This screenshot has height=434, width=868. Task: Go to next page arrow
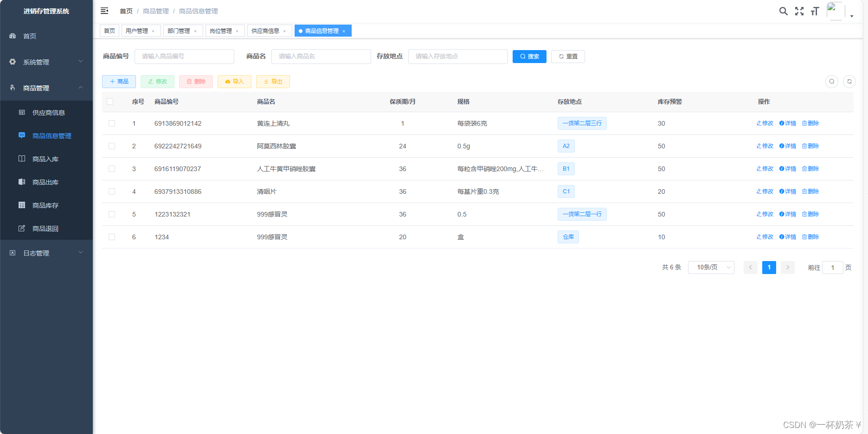[788, 268]
